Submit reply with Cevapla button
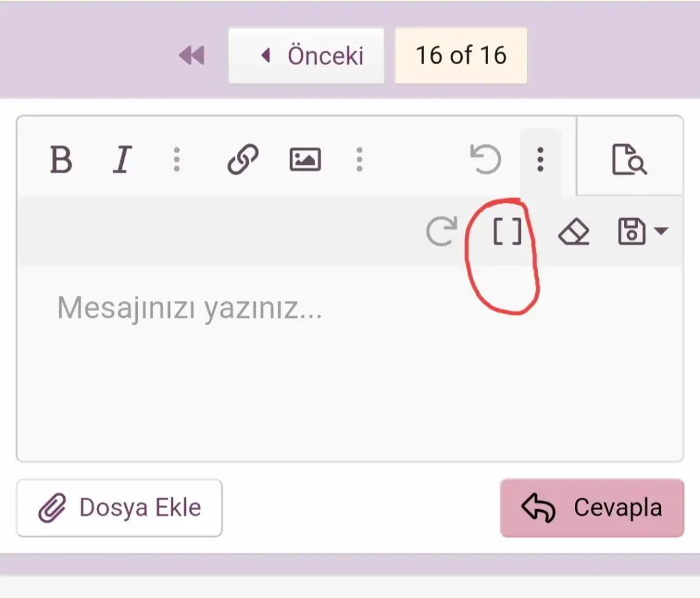700x598 pixels. (592, 508)
